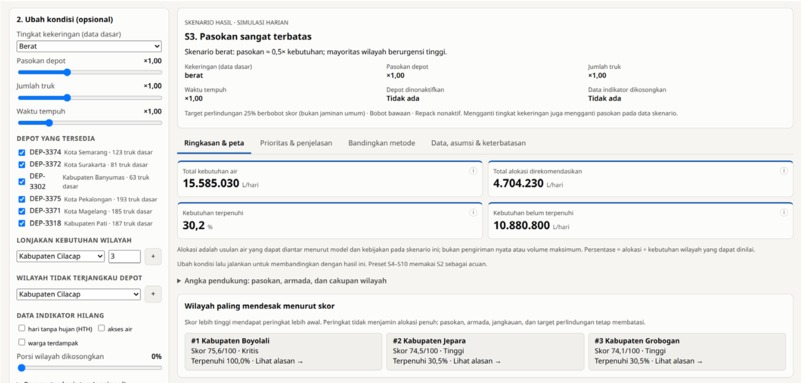
Task: Open info icon for Total alokasi direkomendasikan
Action: pyautogui.click(x=783, y=171)
